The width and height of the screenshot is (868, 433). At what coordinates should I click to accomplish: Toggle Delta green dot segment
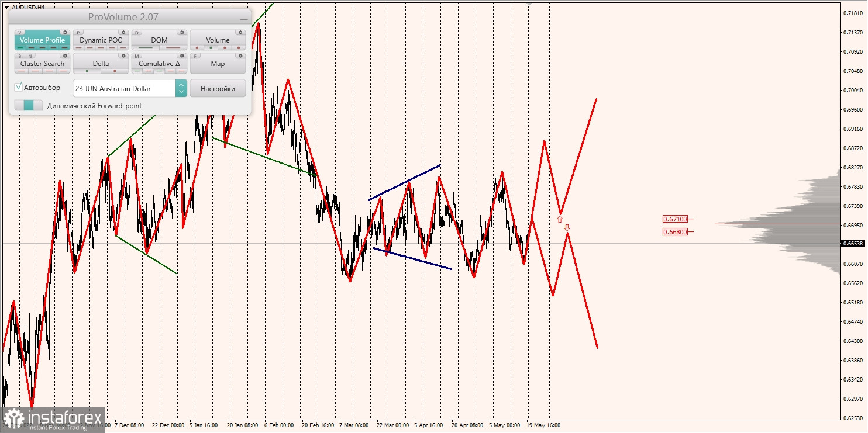click(x=87, y=71)
